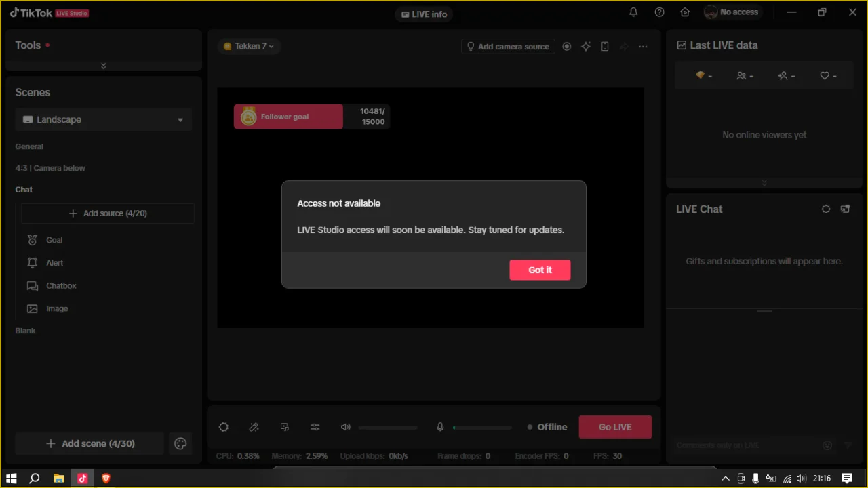Viewport: 868px width, 488px height.
Task: Open the screen and music share icon
Action: click(x=285, y=427)
